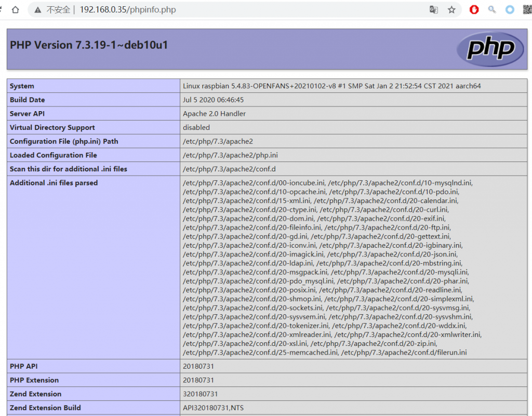532x416 pixels.
Task: Click the Linux raspbian system value
Action: click(x=332, y=86)
